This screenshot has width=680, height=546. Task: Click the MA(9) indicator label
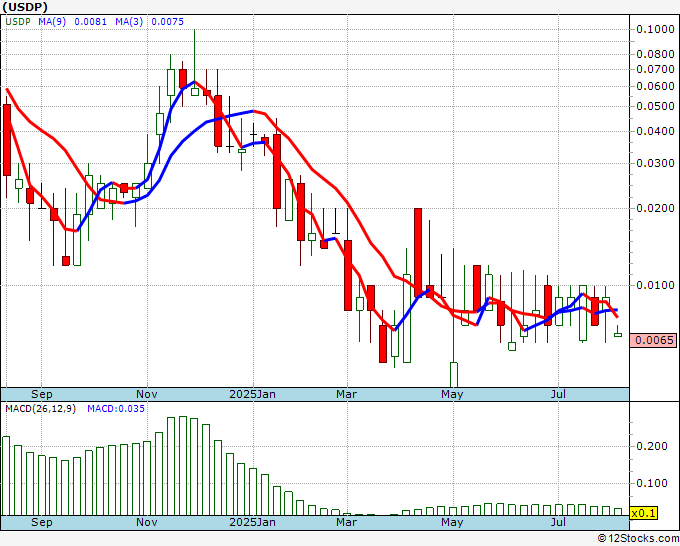[52, 22]
